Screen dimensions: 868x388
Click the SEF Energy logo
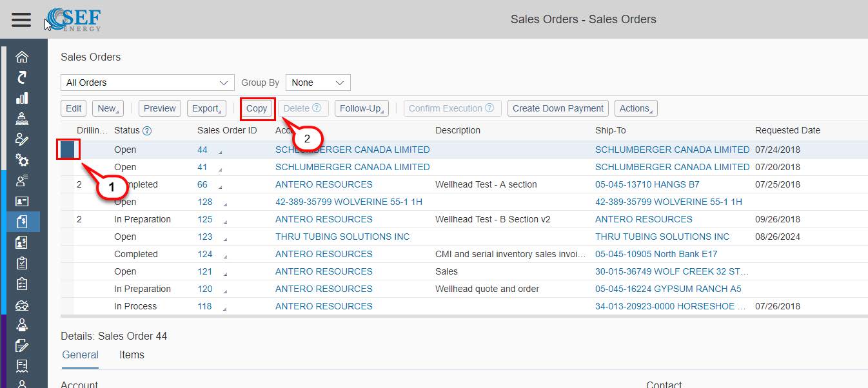[74, 19]
